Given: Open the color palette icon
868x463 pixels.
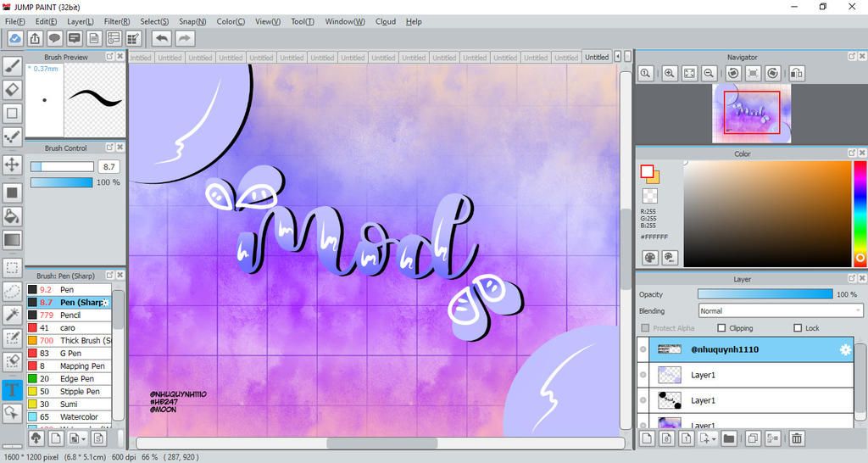Looking at the screenshot, I should point(650,258).
